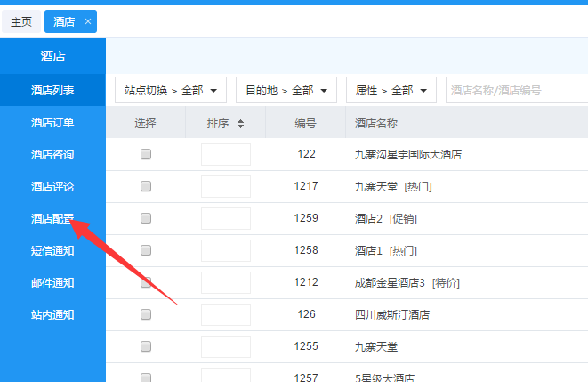This screenshot has width=588, height=382.
Task: Open 四川威斯汀酒店 hotel name
Action: (392, 314)
